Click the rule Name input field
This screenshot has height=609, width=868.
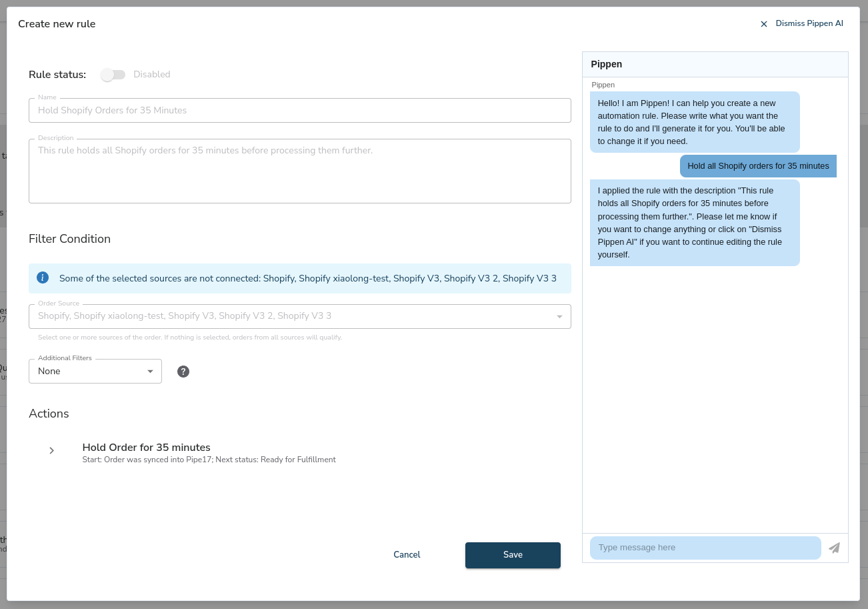299,110
